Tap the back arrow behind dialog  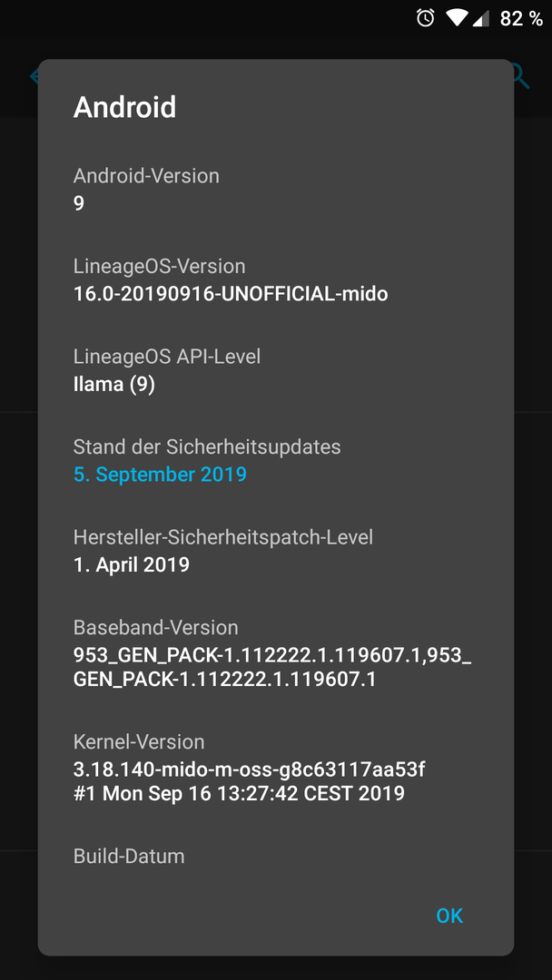point(33,76)
